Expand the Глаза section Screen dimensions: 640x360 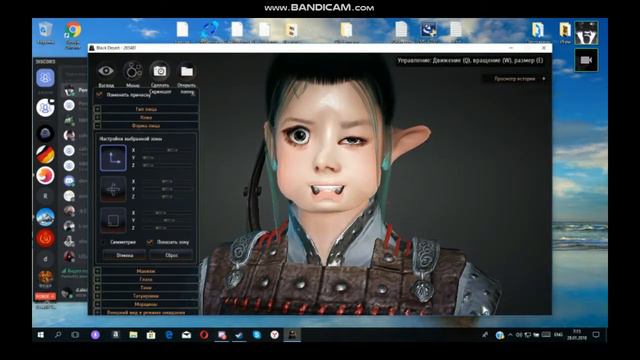click(x=146, y=279)
